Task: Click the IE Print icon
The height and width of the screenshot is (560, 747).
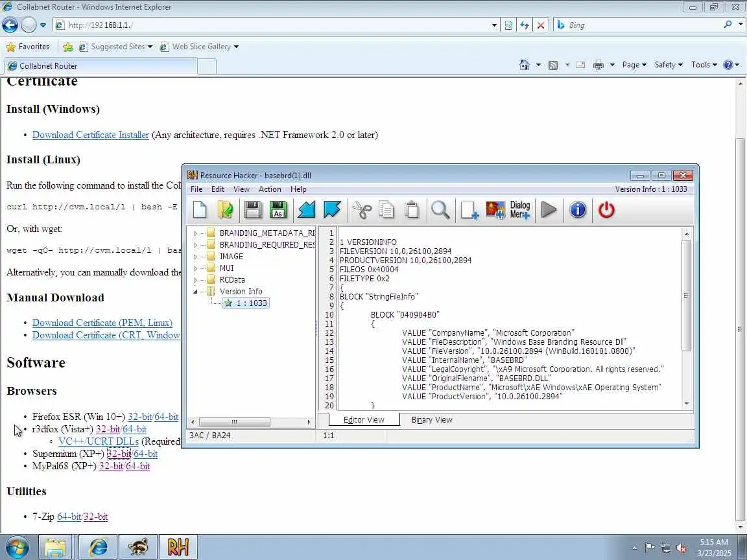Action: coord(599,65)
